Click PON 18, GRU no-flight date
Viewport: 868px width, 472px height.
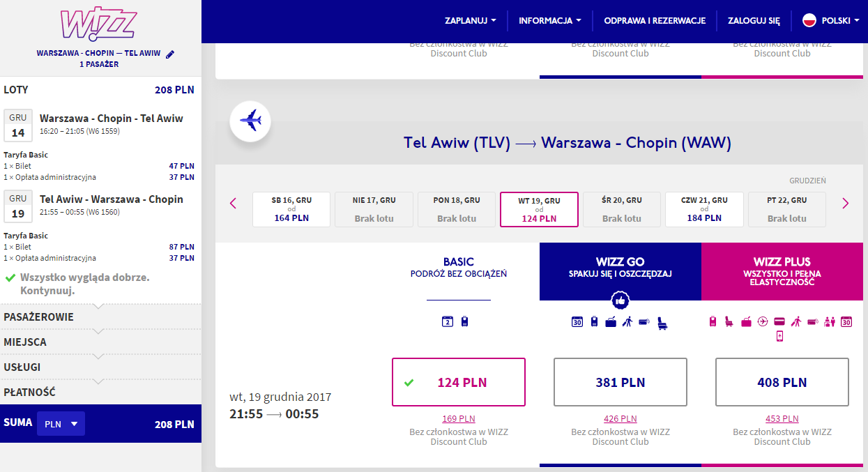coord(457,209)
